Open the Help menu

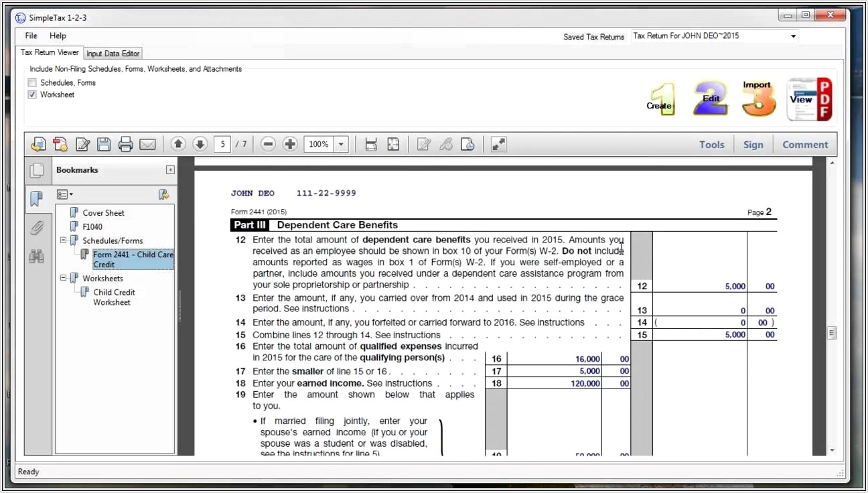click(58, 36)
